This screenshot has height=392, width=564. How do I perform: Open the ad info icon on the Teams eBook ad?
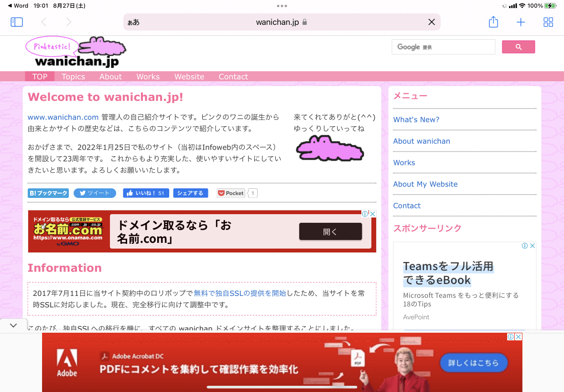(x=525, y=246)
